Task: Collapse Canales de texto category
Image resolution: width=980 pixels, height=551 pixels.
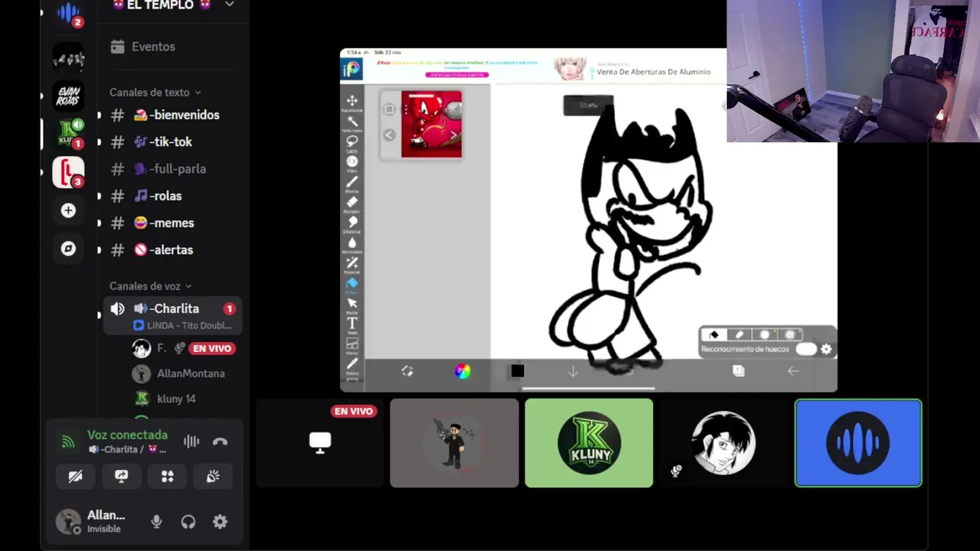Action: [x=155, y=93]
